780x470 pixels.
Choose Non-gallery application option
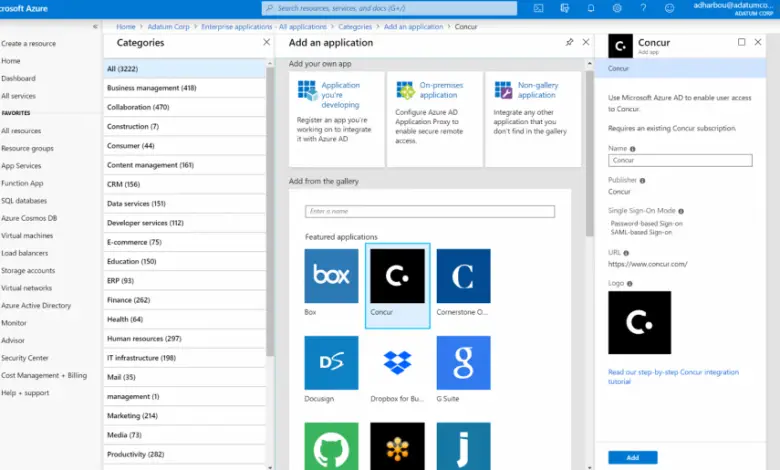533,119
